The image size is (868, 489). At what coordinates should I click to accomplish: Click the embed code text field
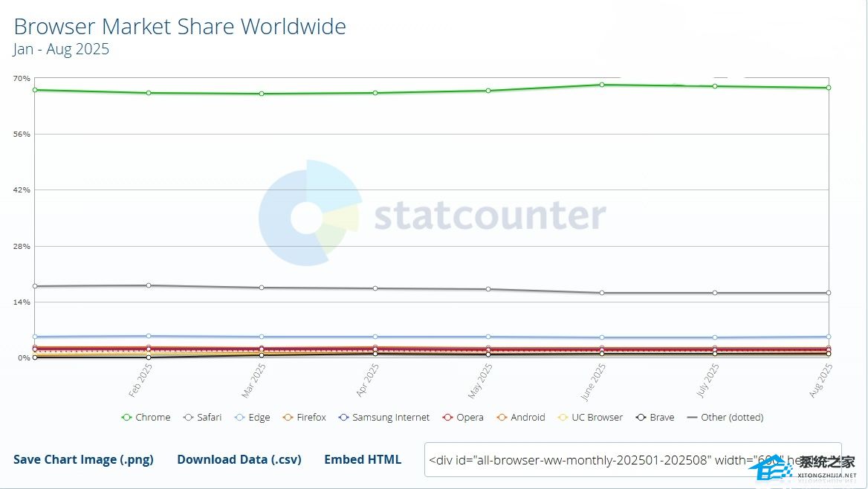(587, 459)
